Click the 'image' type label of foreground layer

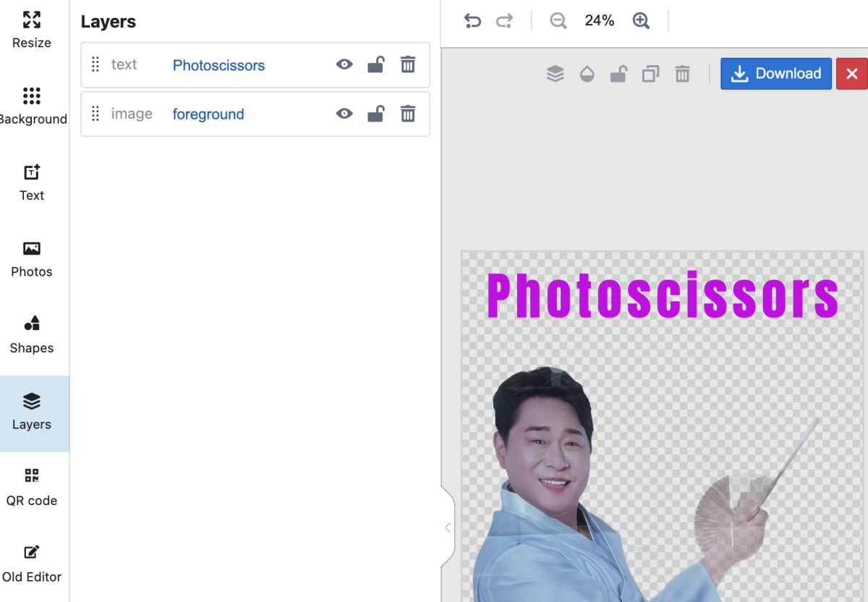coord(132,114)
